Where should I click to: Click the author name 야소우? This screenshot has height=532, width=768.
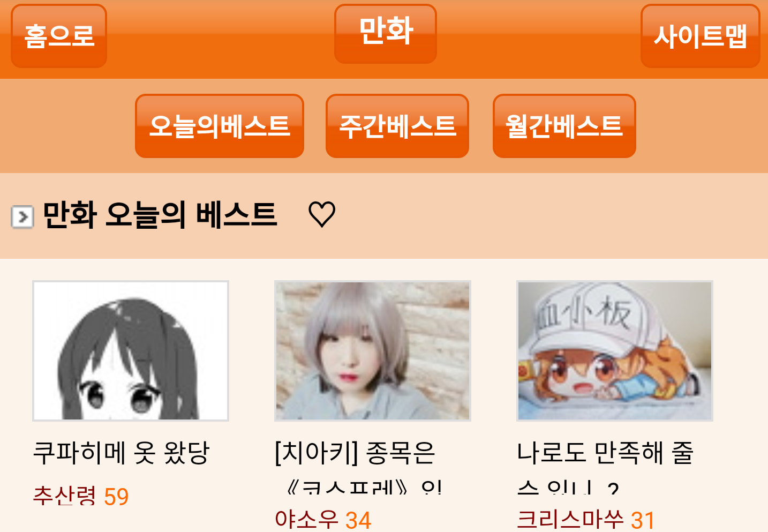pos(306,520)
